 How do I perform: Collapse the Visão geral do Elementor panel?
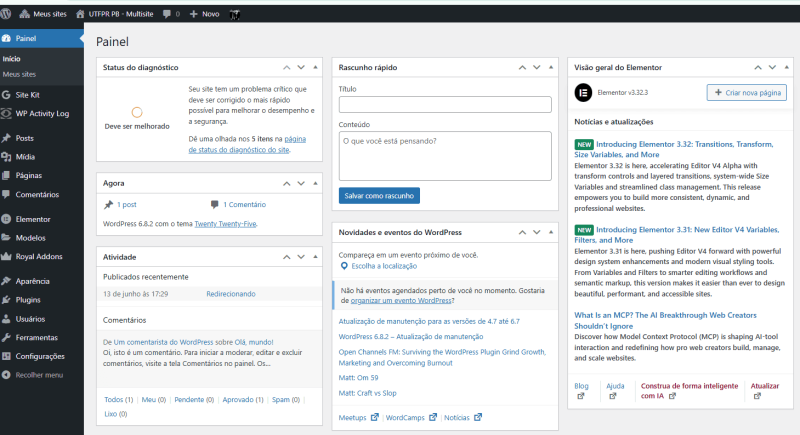click(x=784, y=67)
